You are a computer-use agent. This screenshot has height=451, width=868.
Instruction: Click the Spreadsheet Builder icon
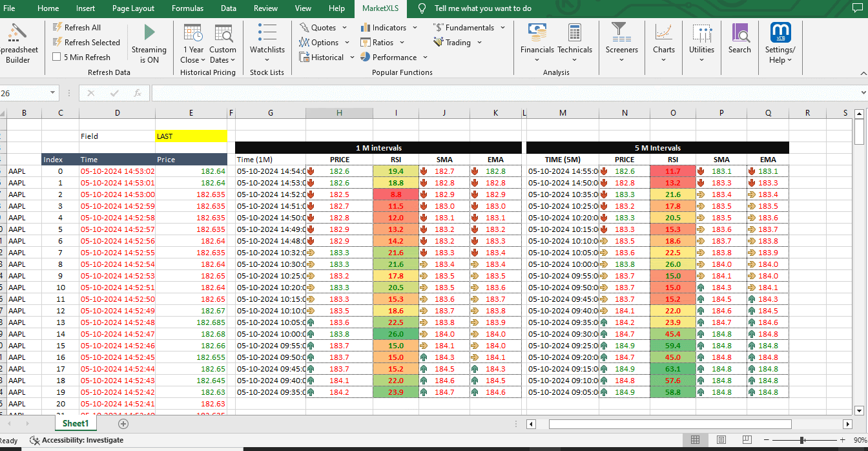pos(17,34)
